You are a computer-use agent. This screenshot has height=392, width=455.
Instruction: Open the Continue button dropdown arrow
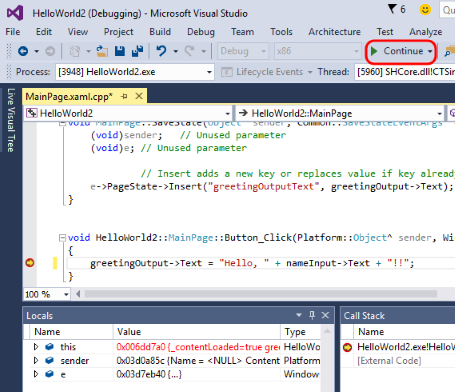(x=430, y=51)
